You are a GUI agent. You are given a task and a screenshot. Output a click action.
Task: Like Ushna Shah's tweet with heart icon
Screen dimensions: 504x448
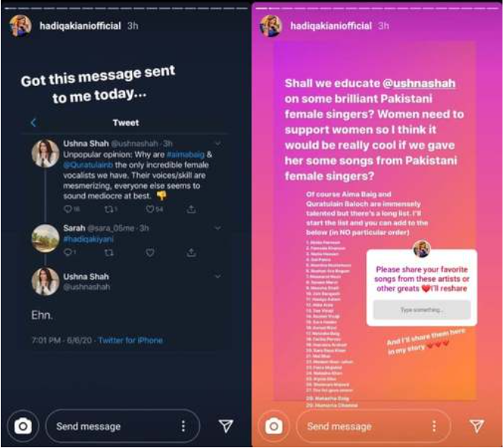coord(150,209)
